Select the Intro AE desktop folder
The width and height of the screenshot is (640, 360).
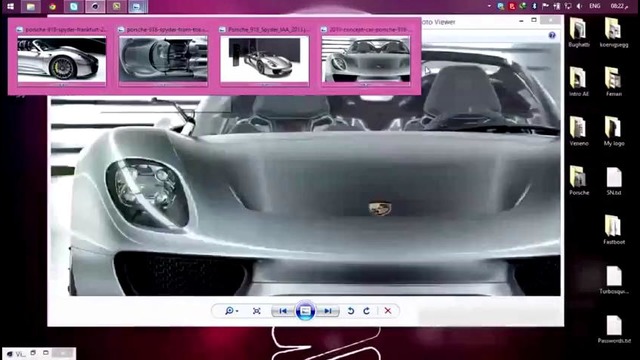coord(579,81)
